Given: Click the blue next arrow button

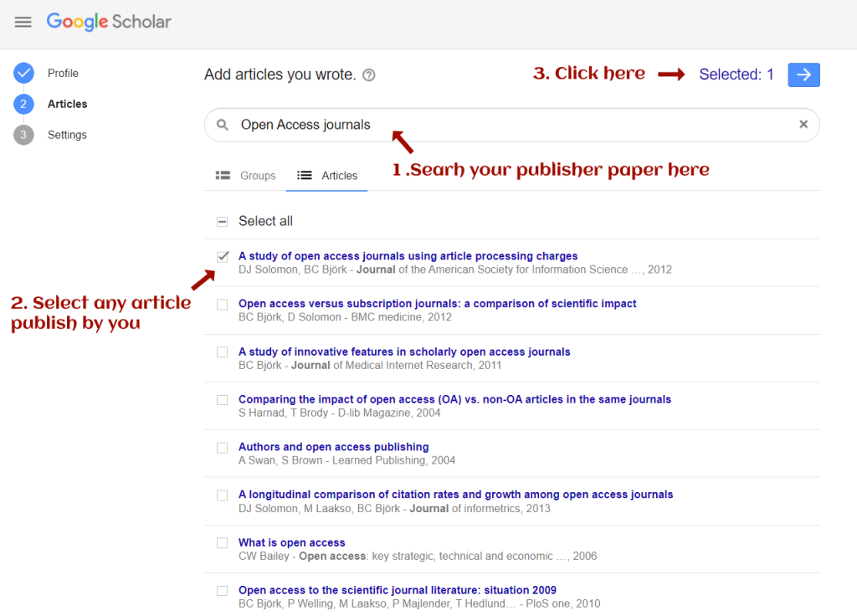Looking at the screenshot, I should pyautogui.click(x=803, y=74).
